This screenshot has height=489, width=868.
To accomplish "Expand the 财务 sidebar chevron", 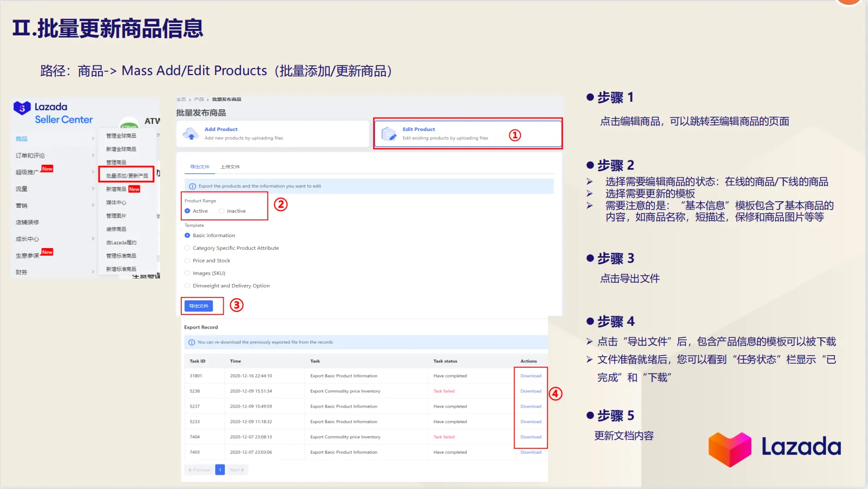I will coord(93,272).
